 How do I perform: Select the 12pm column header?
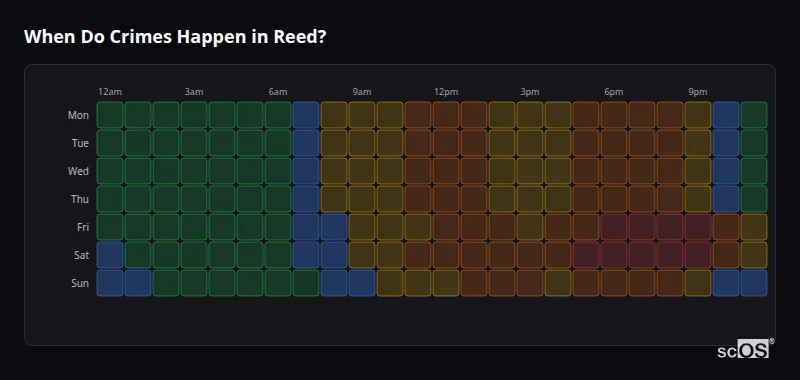pyautogui.click(x=446, y=92)
